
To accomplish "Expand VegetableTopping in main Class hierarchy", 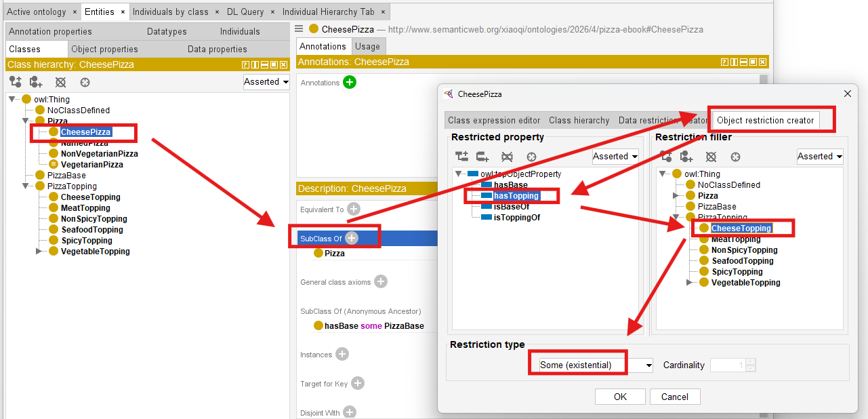I will 39,251.
